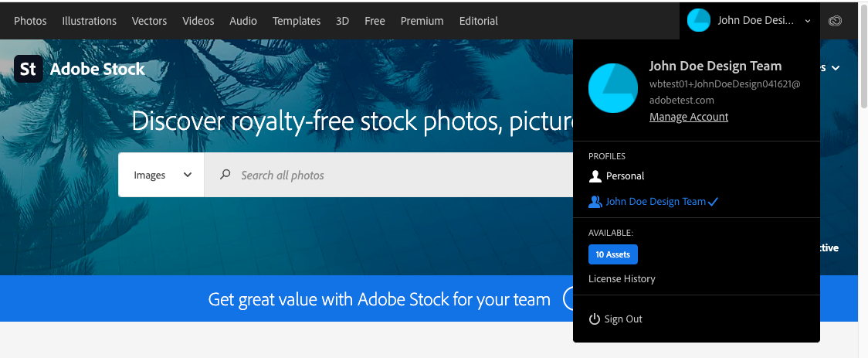Click the Sign Out power icon
Viewport: 868px width, 358px height.
pos(595,319)
